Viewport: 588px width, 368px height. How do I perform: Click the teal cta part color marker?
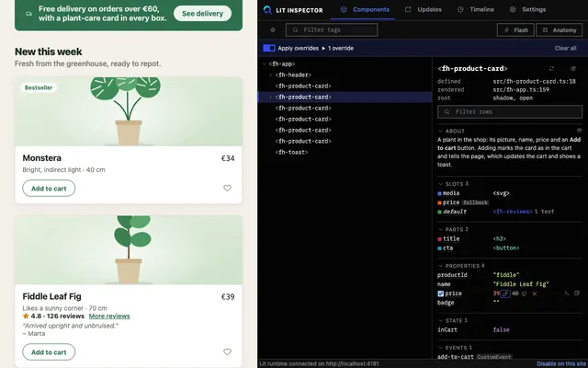pos(439,248)
